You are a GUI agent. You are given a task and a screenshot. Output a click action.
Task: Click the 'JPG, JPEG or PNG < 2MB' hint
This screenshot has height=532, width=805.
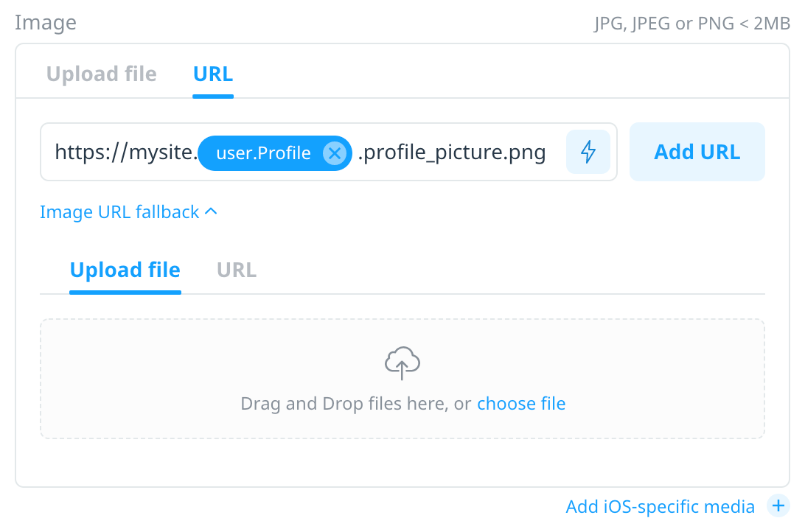pyautogui.click(x=692, y=23)
